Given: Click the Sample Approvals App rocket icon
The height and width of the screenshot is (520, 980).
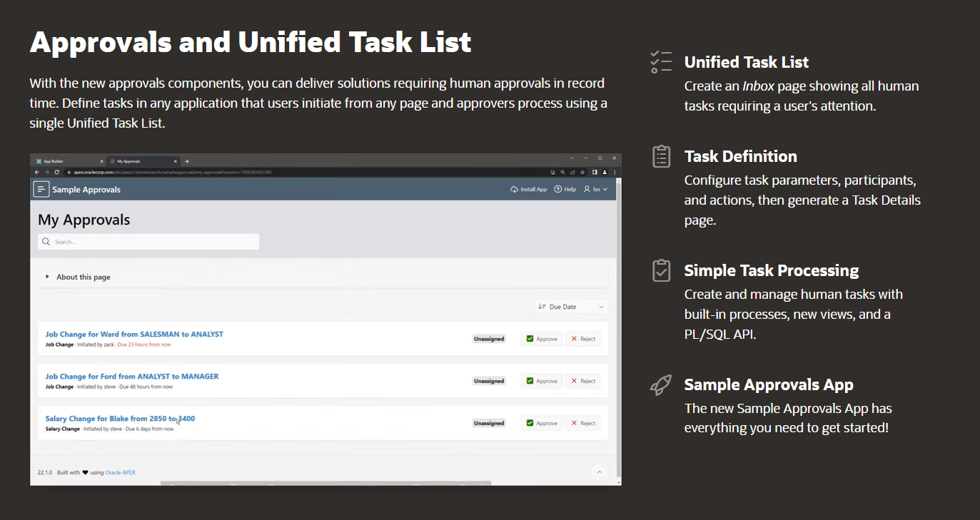Looking at the screenshot, I should pos(661,384).
